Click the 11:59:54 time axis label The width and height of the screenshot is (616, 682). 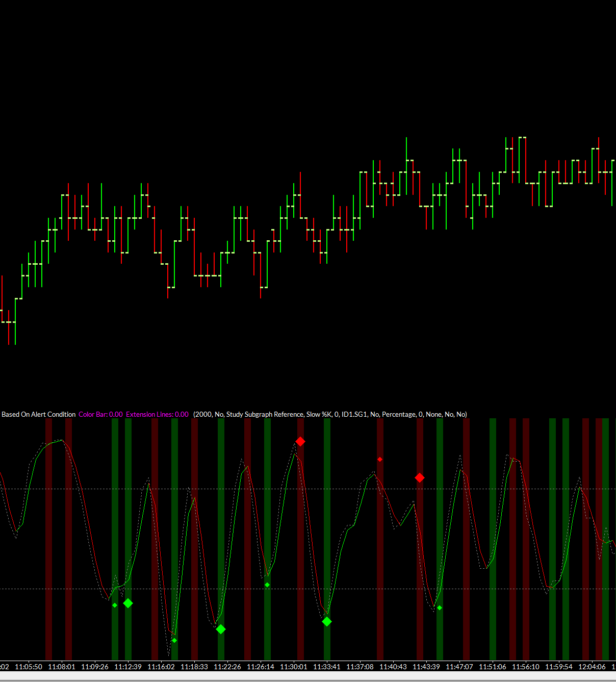click(559, 667)
